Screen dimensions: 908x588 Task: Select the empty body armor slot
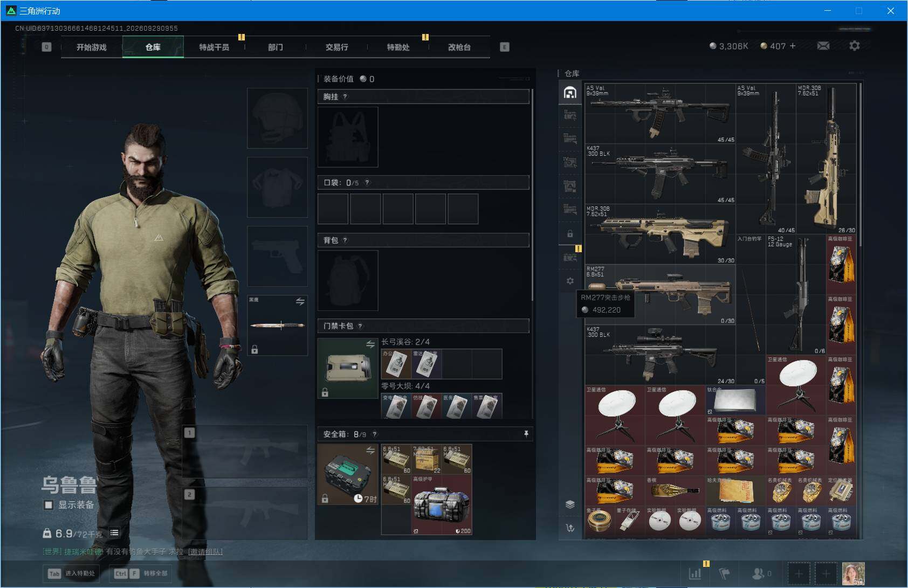point(278,187)
